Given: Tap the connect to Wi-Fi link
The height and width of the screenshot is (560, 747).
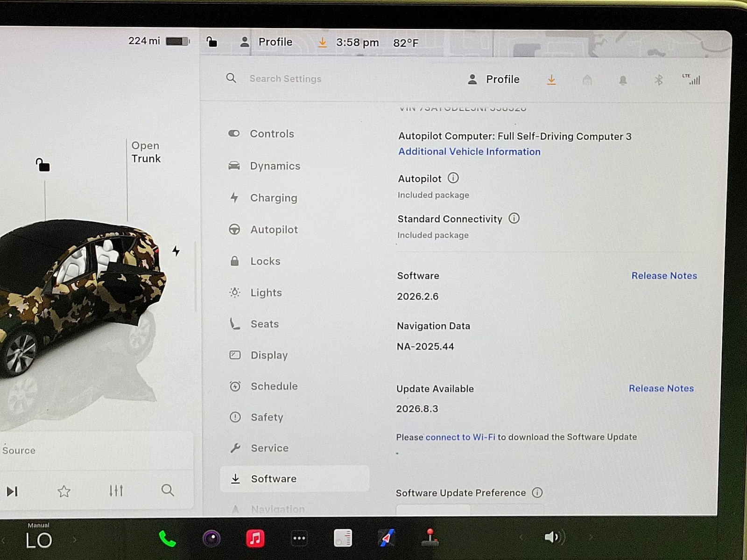Looking at the screenshot, I should (x=460, y=437).
